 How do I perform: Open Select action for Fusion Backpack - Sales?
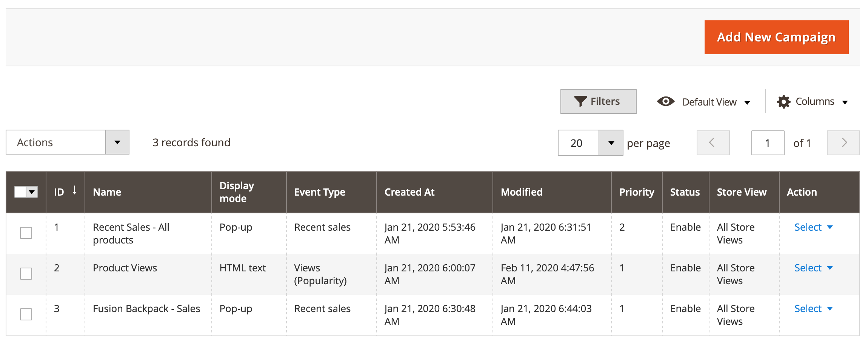pos(813,309)
